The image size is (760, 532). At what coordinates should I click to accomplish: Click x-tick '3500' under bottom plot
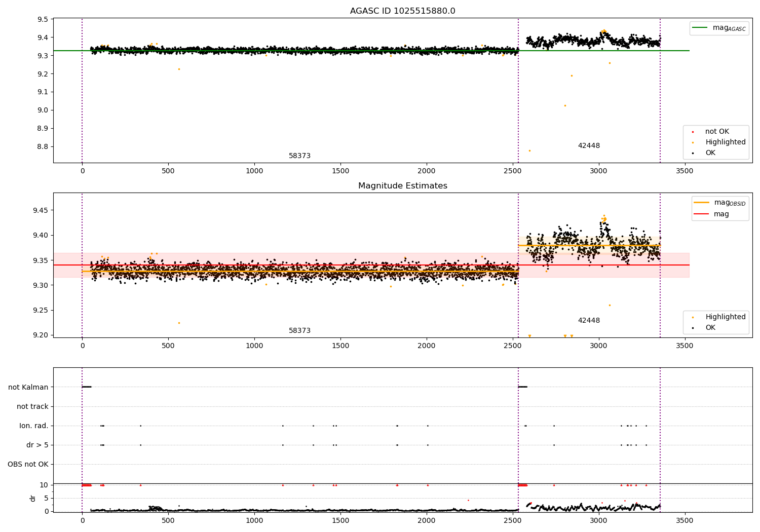point(685,520)
